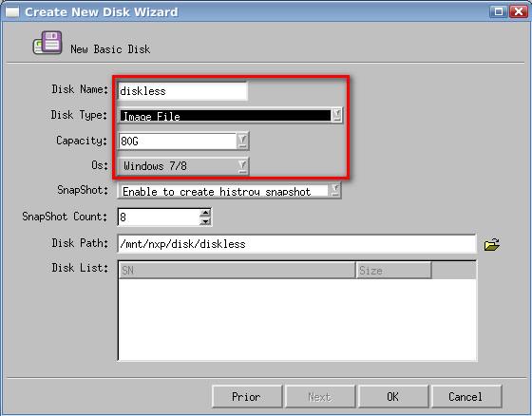Viewport: 532px width, 416px height.
Task: Open the folder browse icon beside Disk Path
Action: [492, 244]
